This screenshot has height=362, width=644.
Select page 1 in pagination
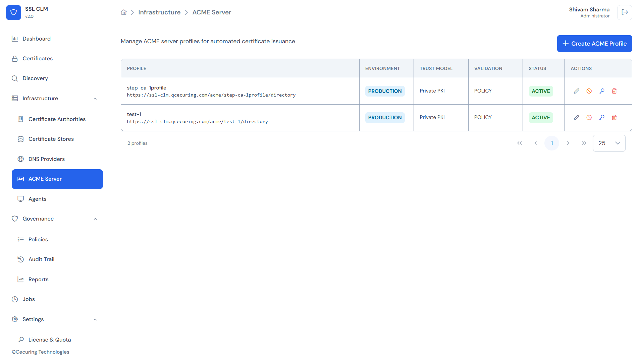click(x=552, y=143)
